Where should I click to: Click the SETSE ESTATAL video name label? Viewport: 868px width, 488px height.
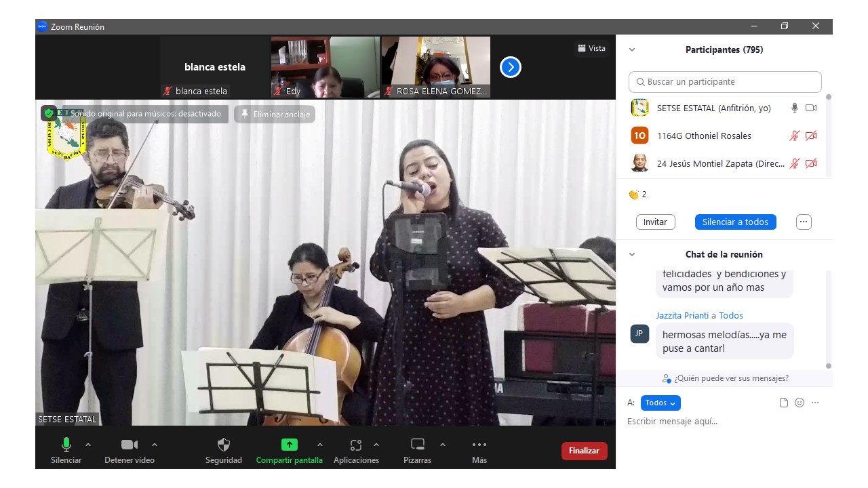click(x=67, y=419)
